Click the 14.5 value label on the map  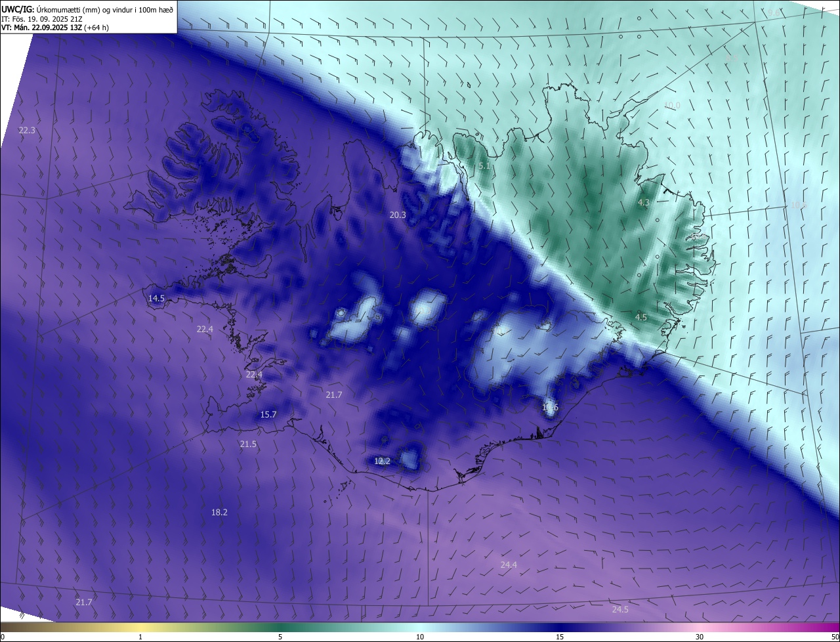[x=156, y=298]
